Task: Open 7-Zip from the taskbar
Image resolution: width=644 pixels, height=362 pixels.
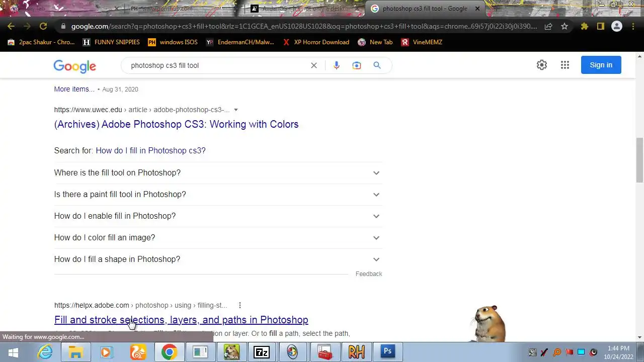Action: click(262, 352)
